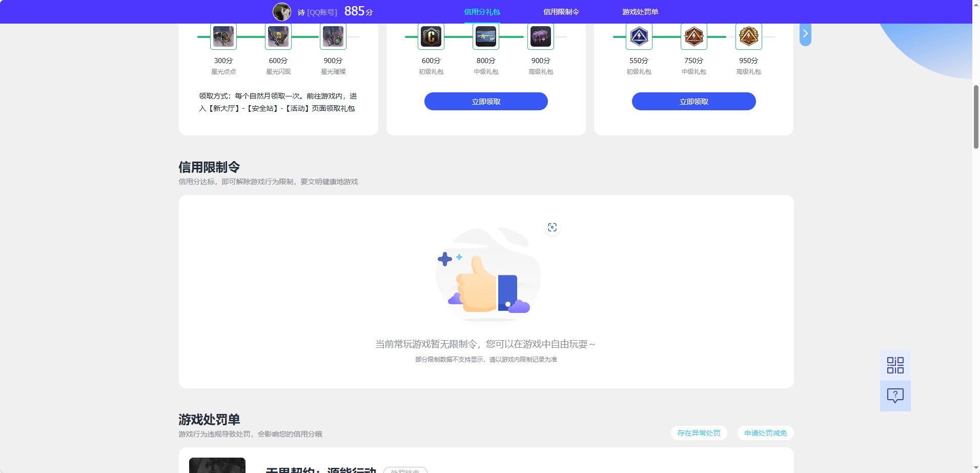Screen dimensions: 980x473
Task: Select the 750分 中级礼包 badge icon
Action: tap(694, 36)
